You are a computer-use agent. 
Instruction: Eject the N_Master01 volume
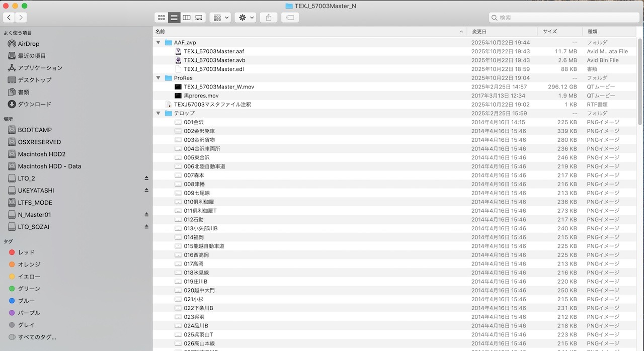tap(146, 215)
